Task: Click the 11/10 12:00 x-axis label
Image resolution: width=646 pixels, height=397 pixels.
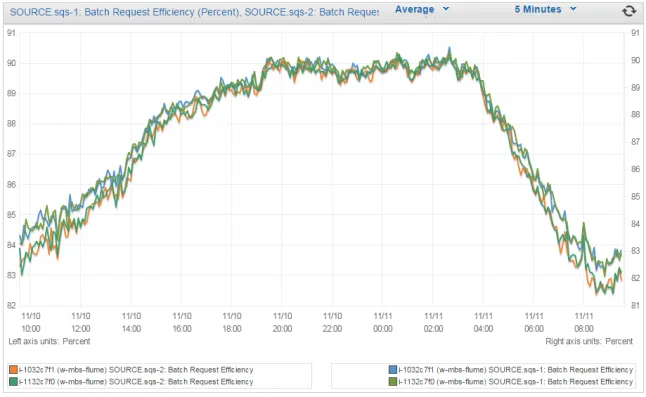Action: 81,322
